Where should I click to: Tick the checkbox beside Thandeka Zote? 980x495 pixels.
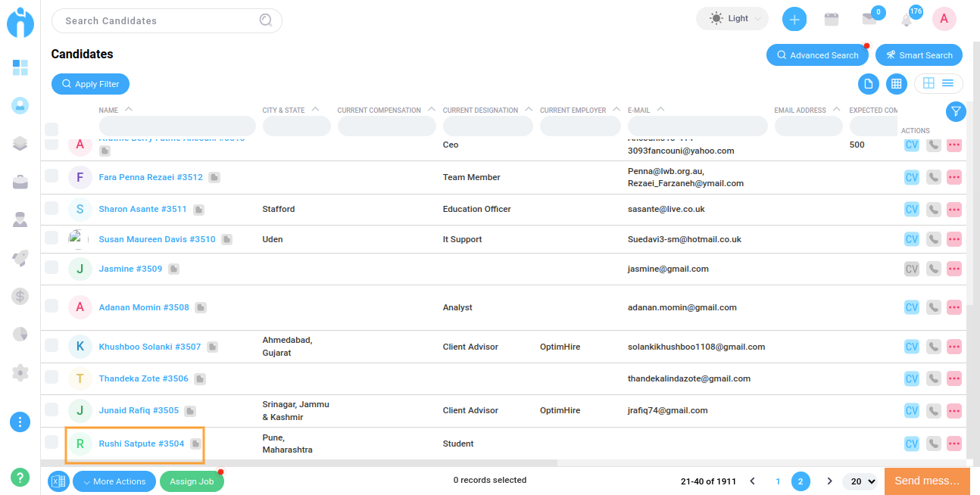(x=51, y=377)
